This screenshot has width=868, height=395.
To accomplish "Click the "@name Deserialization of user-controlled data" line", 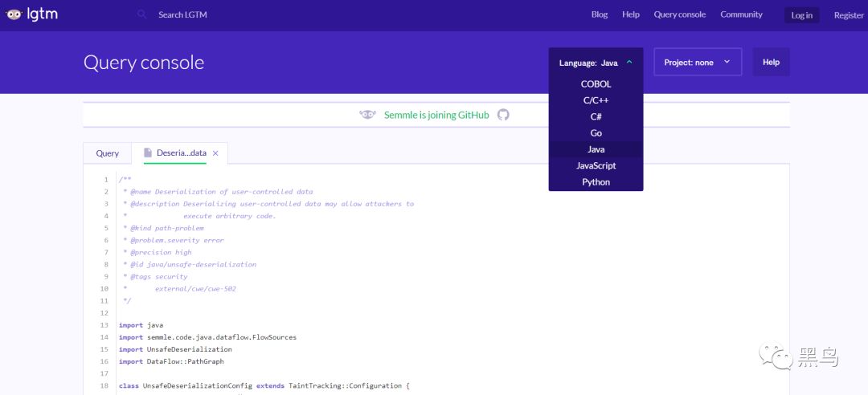I will pos(218,192).
